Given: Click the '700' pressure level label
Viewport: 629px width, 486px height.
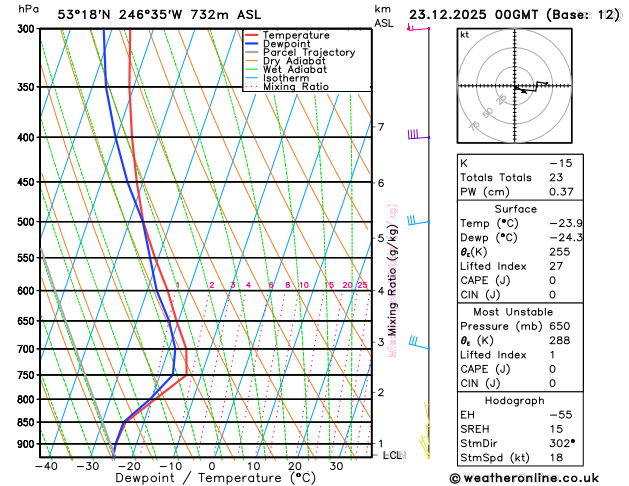Looking at the screenshot, I should (x=28, y=349).
